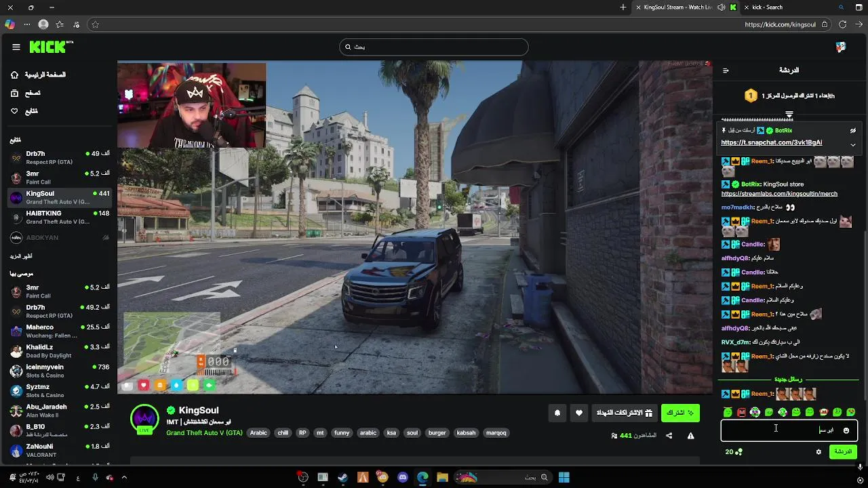Open the following sidebar item
Image resolution: width=868 pixels, height=488 pixels.
pos(25,110)
